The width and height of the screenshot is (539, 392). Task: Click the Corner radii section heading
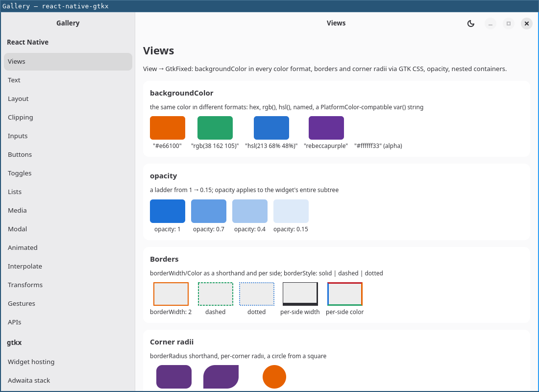[171, 342]
